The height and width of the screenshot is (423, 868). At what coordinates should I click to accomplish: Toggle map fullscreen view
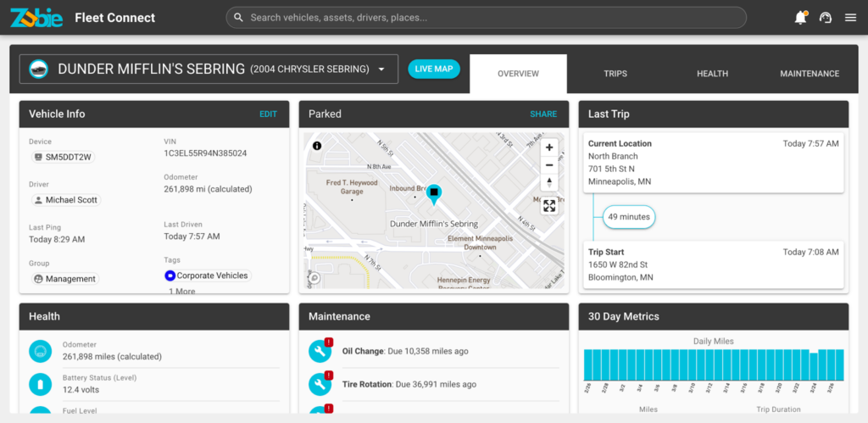(x=549, y=206)
